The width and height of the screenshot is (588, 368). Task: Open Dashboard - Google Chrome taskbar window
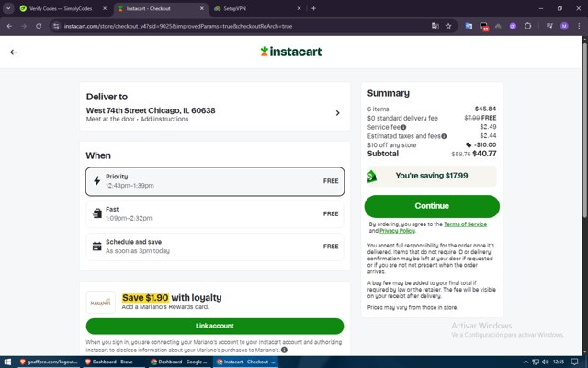click(x=179, y=362)
